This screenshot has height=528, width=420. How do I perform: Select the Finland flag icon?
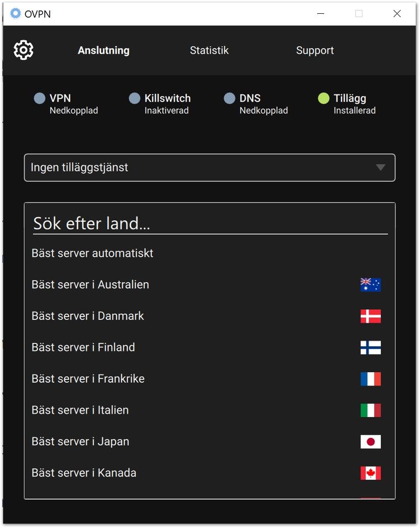[370, 347]
